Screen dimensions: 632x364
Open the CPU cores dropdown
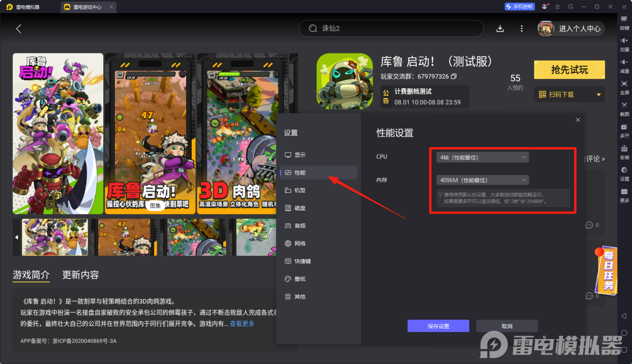[482, 157]
